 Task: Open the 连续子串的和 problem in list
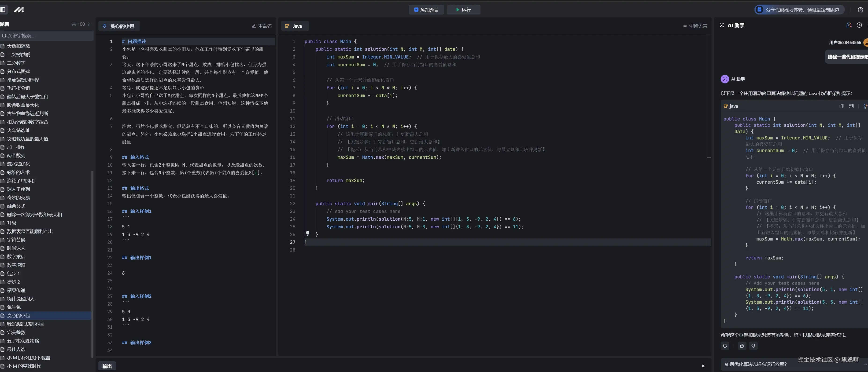point(21,181)
